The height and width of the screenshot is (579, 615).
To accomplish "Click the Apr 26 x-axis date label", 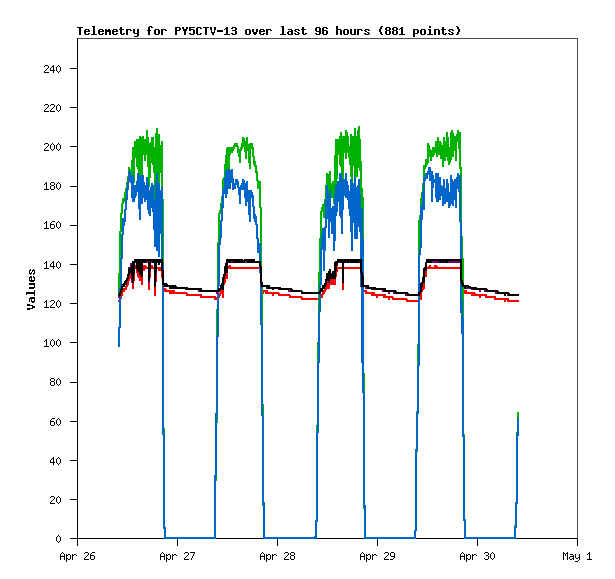I will coord(77,556).
